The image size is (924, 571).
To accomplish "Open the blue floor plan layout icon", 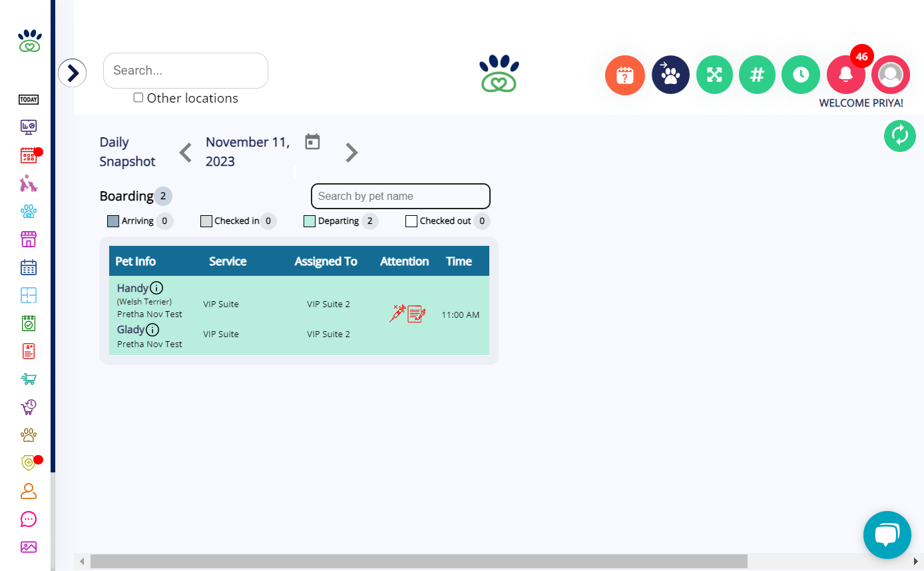I will tap(29, 296).
